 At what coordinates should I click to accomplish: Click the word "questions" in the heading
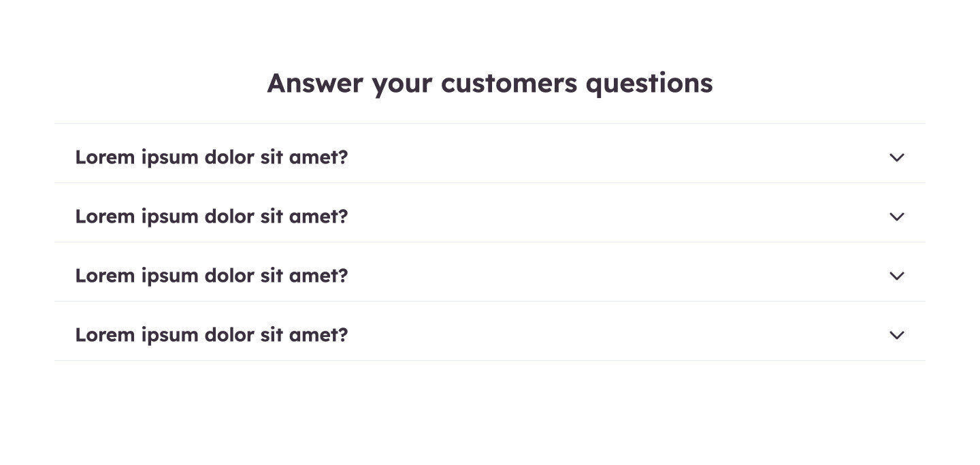tap(649, 84)
